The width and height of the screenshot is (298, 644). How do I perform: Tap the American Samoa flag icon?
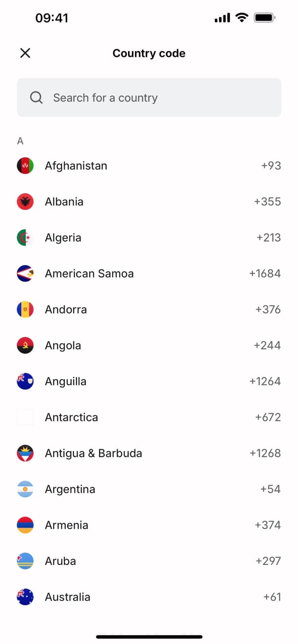[x=25, y=274]
